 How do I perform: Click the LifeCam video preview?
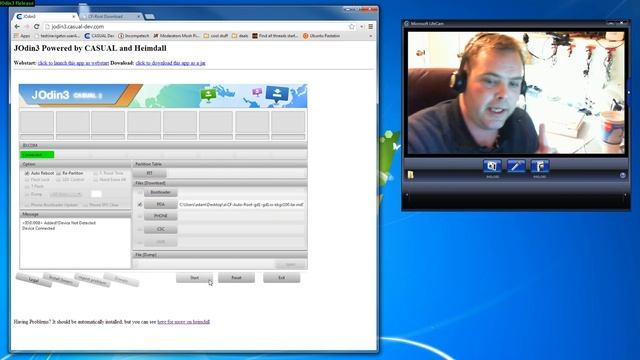[x=516, y=93]
